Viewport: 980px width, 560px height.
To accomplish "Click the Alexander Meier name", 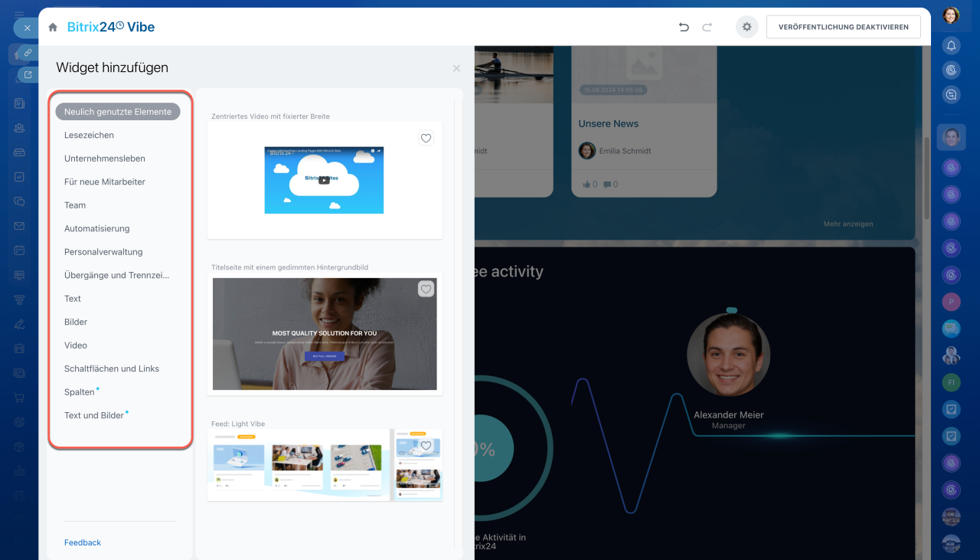I will click(729, 415).
